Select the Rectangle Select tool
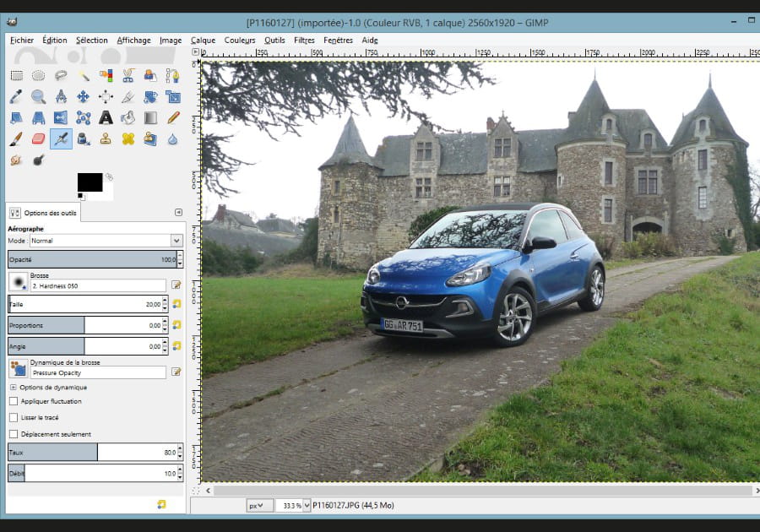760x532 pixels. (x=17, y=76)
